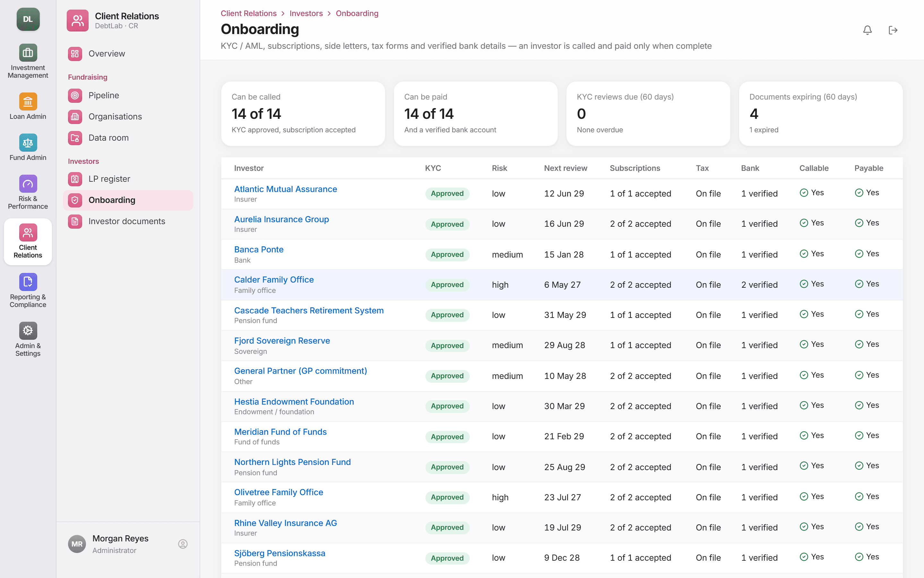Open Reporting & Compliance module
This screenshot has width=924, height=578.
pyautogui.click(x=28, y=290)
